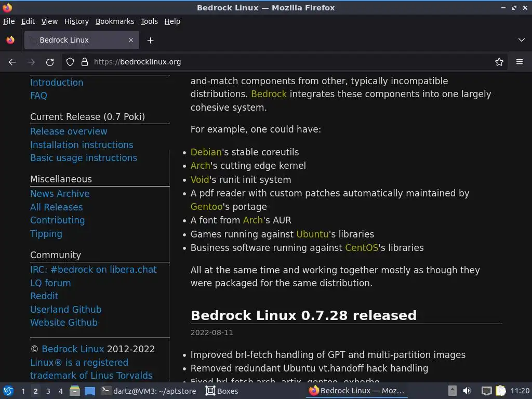Click the removable media eject tray icon
Screen dimensions: 532x399
coord(453,391)
